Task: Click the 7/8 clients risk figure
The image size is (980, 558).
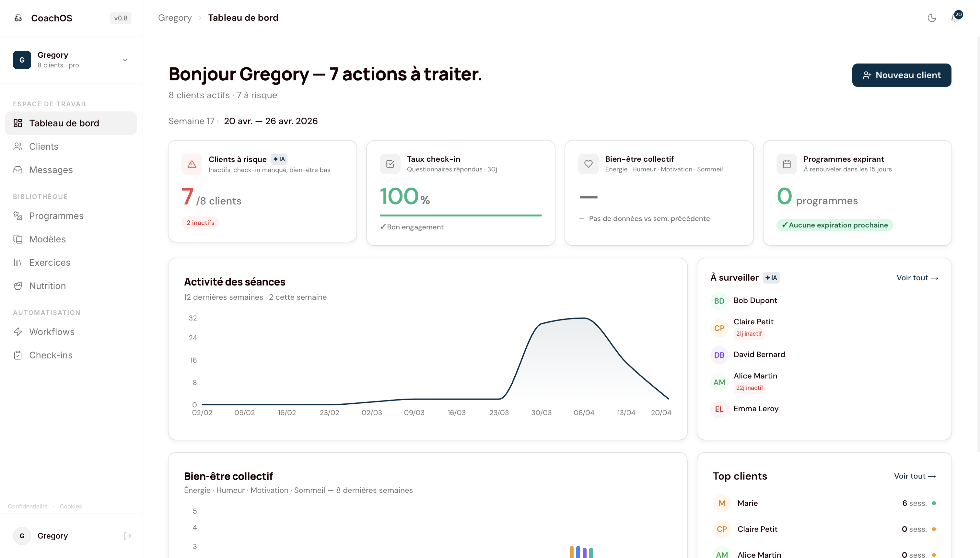Action: click(211, 197)
